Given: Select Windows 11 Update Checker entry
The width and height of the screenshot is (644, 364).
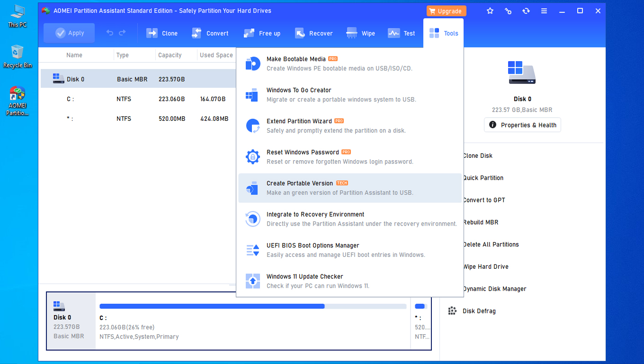Looking at the screenshot, I should 350,281.
